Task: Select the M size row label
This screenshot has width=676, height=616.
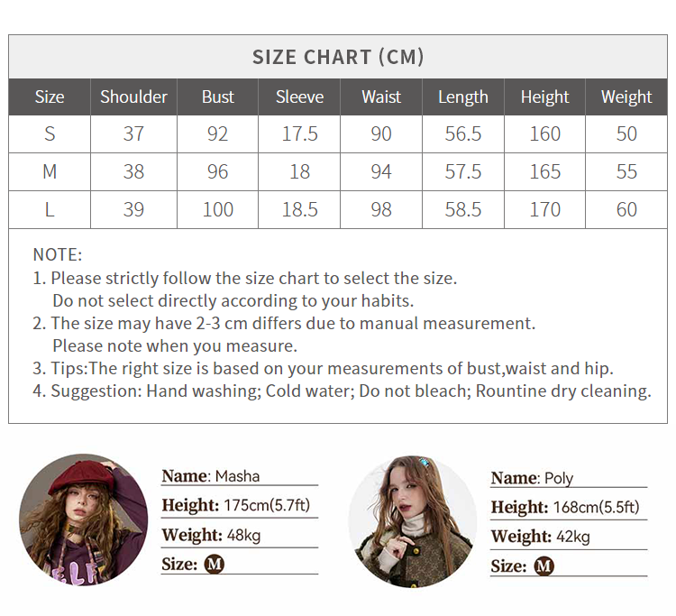Action: click(x=50, y=171)
